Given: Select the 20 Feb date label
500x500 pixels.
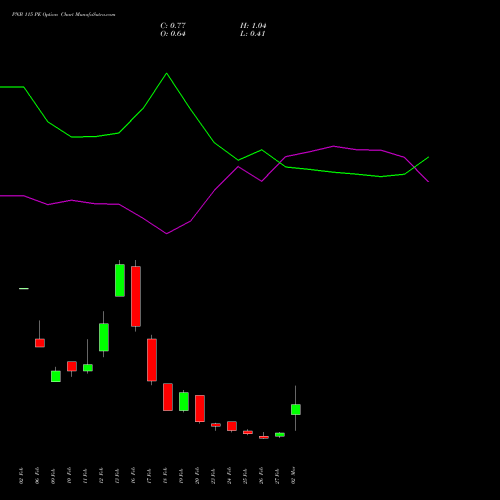Looking at the screenshot, I should point(197,476).
